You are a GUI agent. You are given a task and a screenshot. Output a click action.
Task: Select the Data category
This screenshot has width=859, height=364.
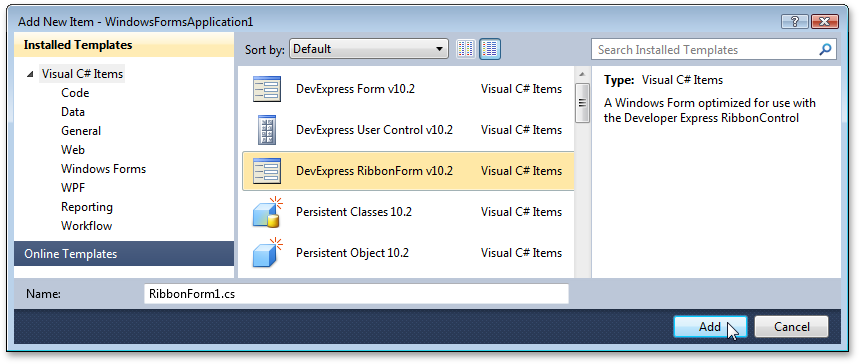(73, 112)
